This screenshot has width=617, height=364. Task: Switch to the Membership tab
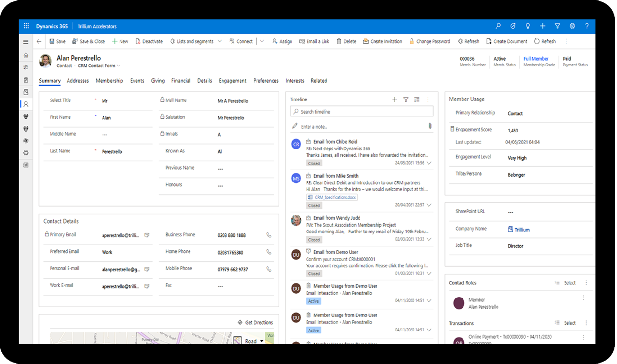tap(109, 81)
